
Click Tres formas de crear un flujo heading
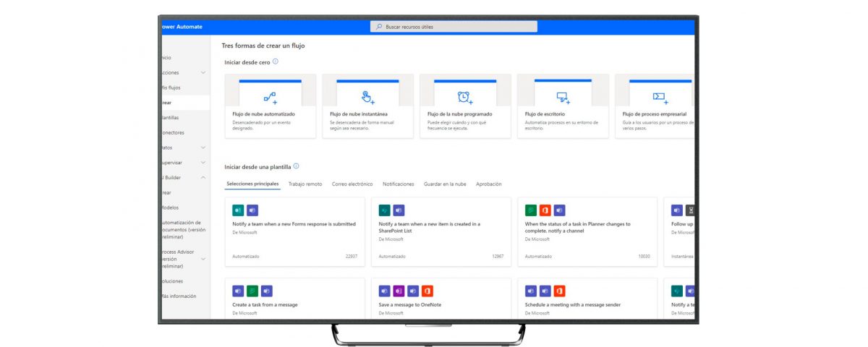pos(263,46)
